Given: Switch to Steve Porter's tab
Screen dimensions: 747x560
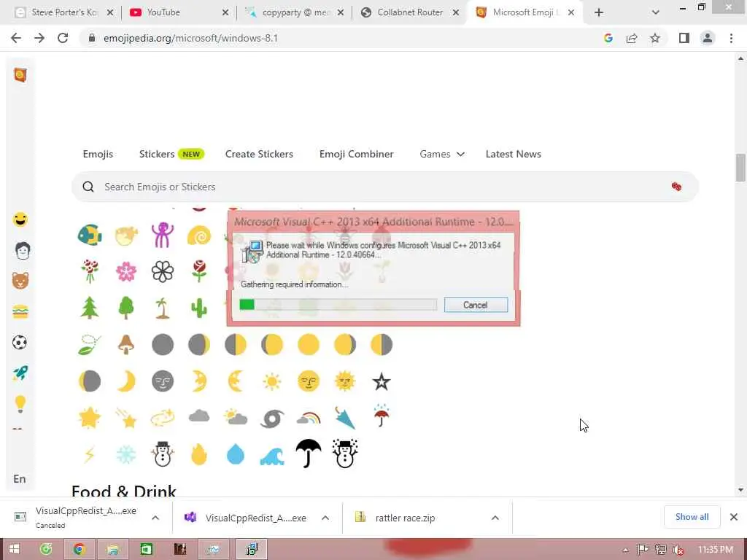Looking at the screenshot, I should tap(64, 12).
